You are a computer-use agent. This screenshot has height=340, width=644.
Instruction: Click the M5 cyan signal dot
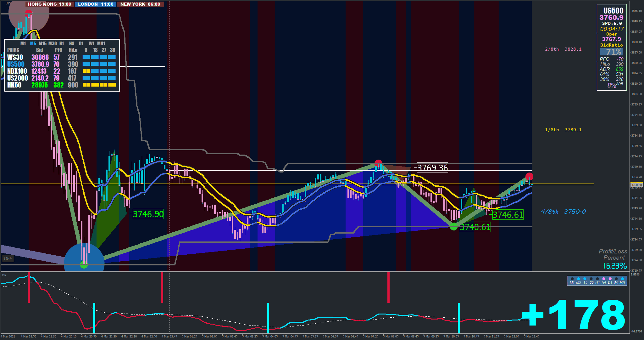click(579, 279)
